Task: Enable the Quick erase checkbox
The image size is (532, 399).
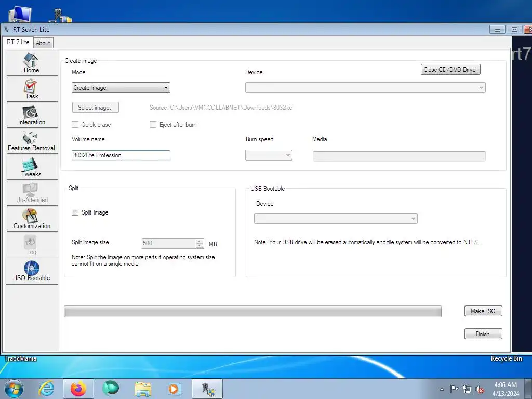Action: coord(75,125)
